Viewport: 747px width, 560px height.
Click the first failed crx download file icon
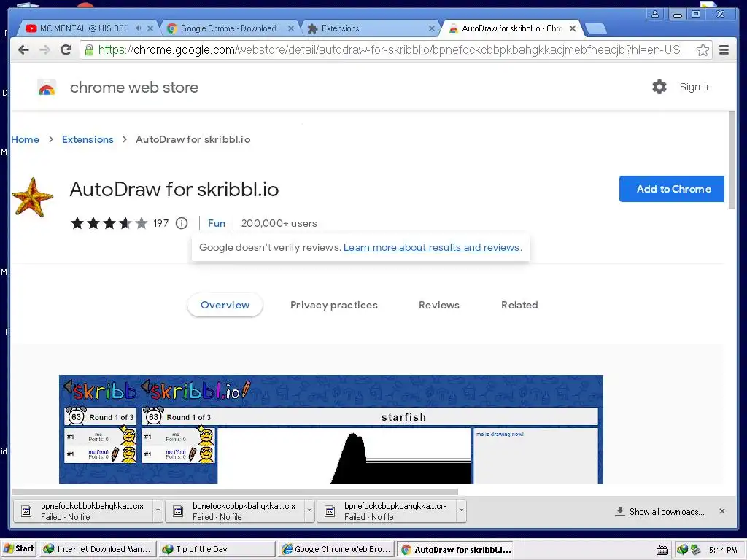click(27, 511)
